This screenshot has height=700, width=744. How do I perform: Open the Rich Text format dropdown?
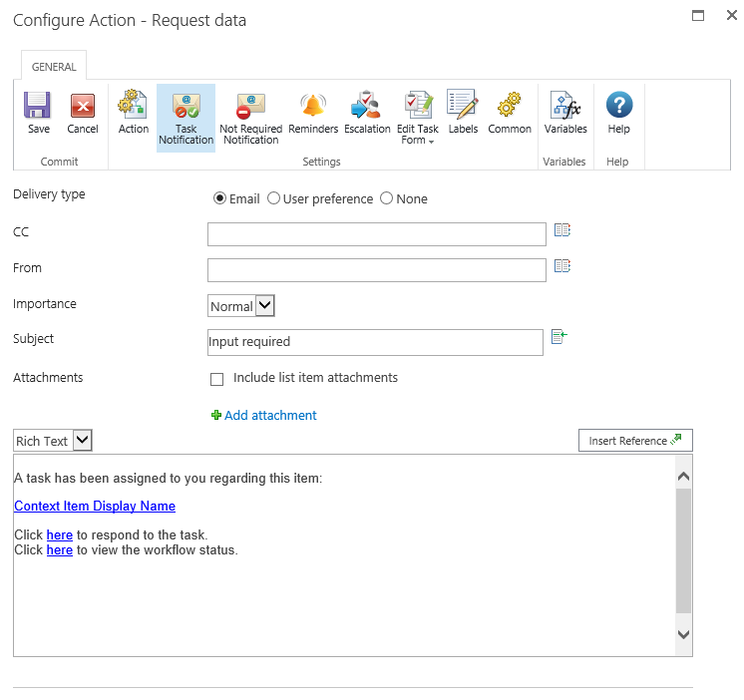pos(83,441)
